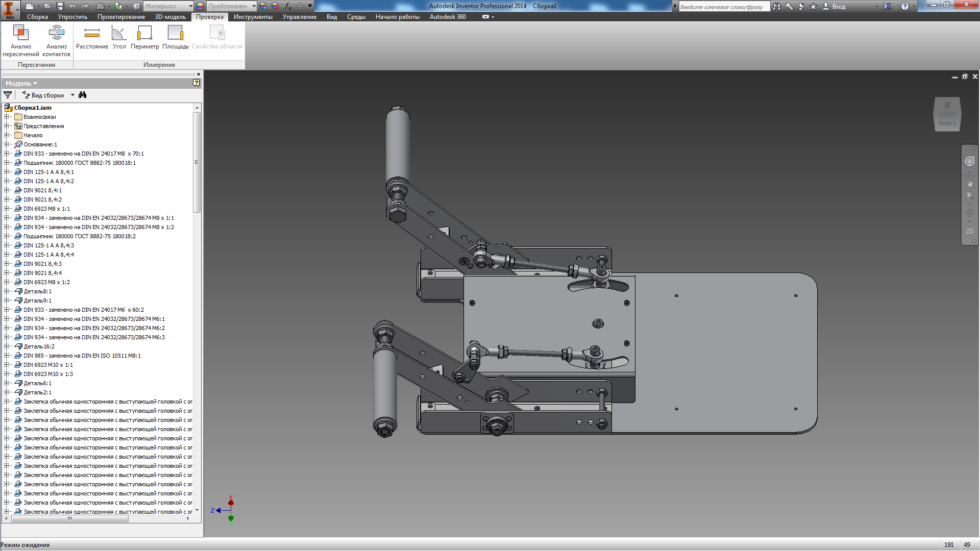Open the Full Navigation Wheel
This screenshot has height=551, width=980.
970,161
